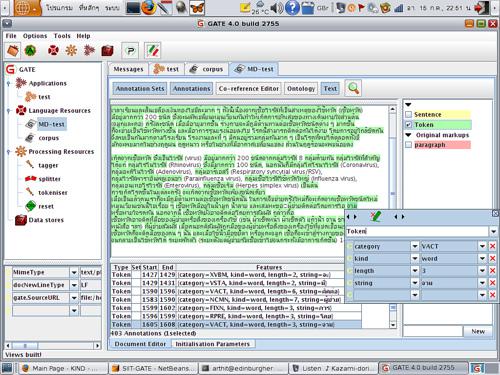Screen dimensions: 500x375
Task: Click the green circle toolbar icon
Action: tap(30, 51)
